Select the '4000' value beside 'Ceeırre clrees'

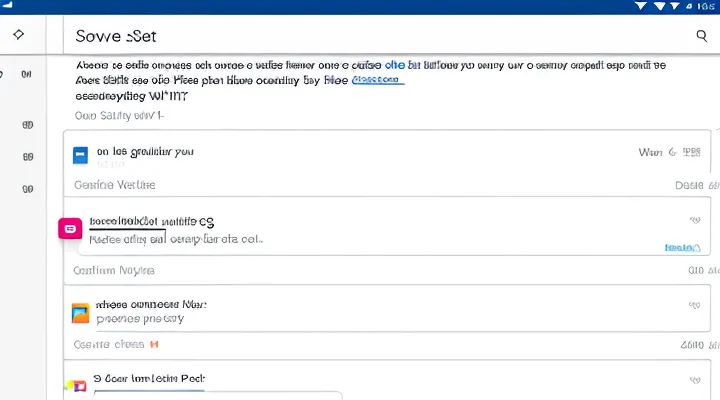pos(692,345)
